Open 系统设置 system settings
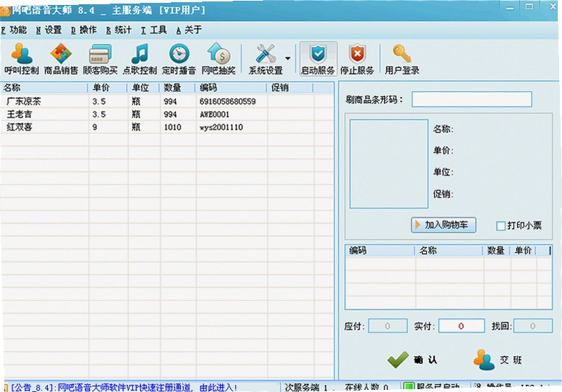This screenshot has width=562, height=392. (x=266, y=59)
